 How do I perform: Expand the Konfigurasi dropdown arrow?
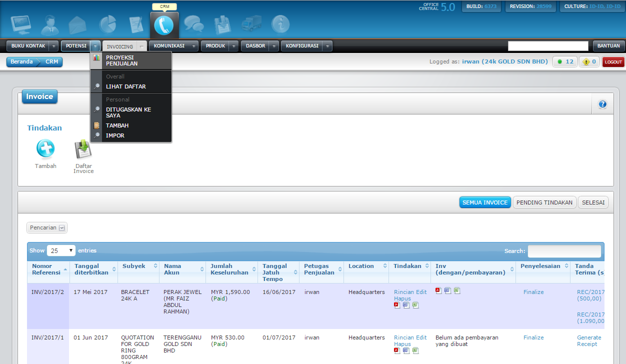point(327,46)
